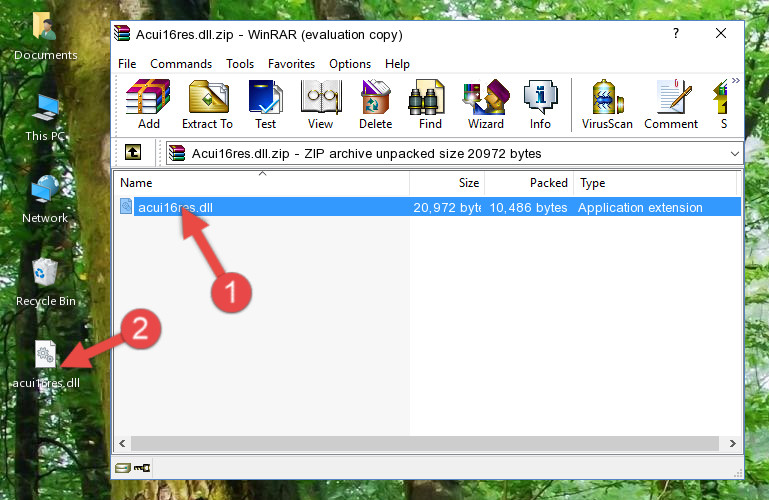Start VirusScan on the archive
This screenshot has height=500, width=769.
click(607, 105)
